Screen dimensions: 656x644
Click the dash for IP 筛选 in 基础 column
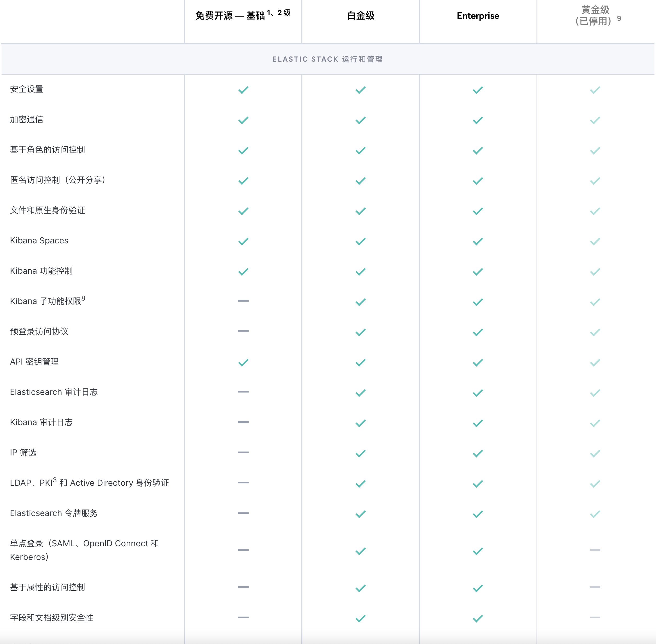coord(243,452)
